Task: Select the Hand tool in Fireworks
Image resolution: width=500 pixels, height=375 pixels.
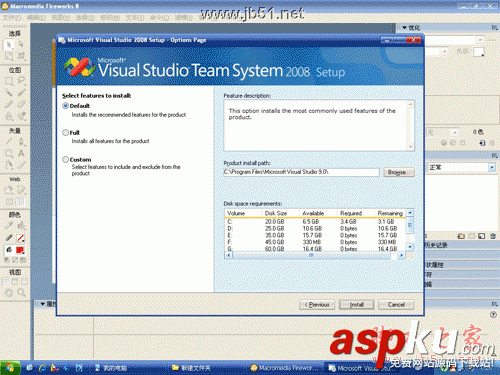Action: [9, 293]
